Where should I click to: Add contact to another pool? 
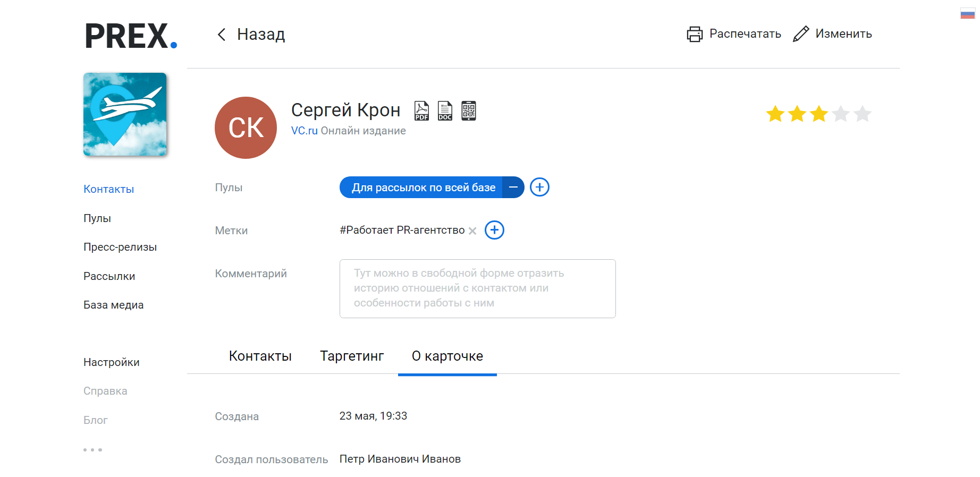click(x=539, y=188)
